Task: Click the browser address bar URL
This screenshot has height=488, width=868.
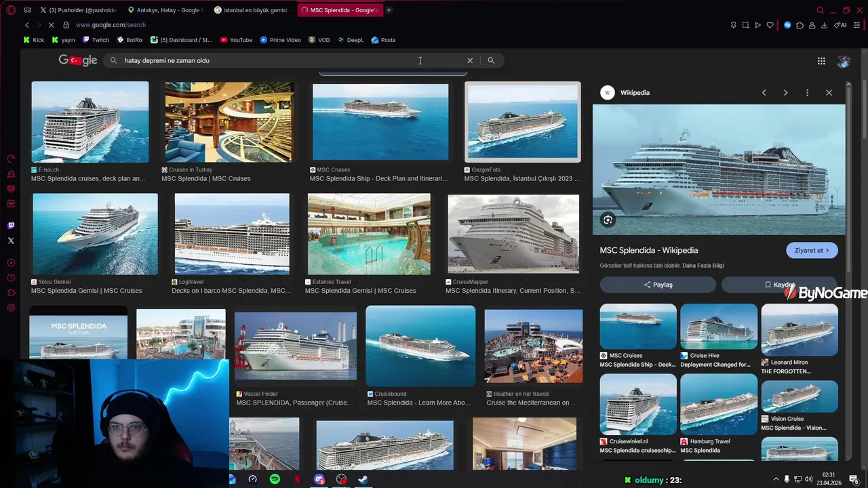Action: click(111, 25)
